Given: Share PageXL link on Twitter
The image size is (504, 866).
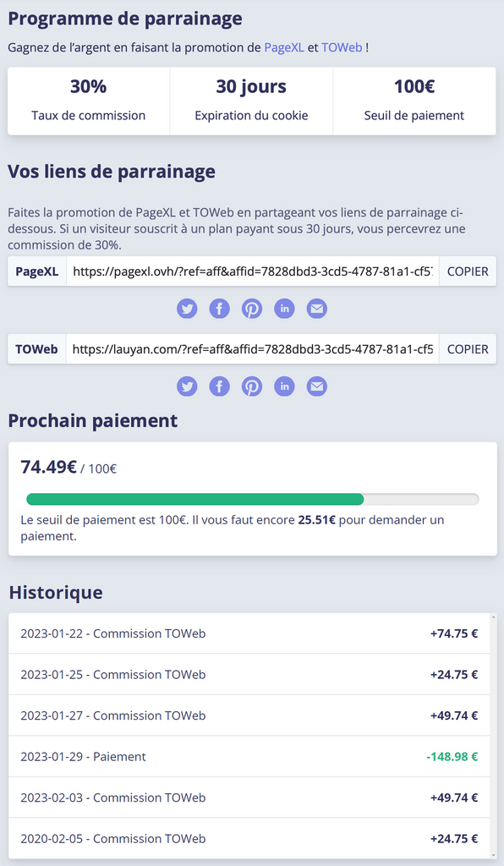Looking at the screenshot, I should pyautogui.click(x=187, y=309).
